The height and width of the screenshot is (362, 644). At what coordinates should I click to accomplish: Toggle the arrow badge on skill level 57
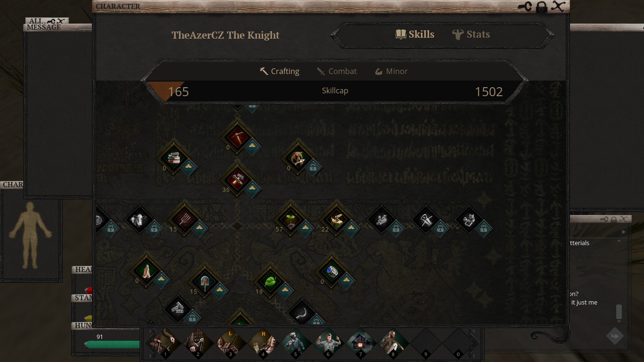305,228
